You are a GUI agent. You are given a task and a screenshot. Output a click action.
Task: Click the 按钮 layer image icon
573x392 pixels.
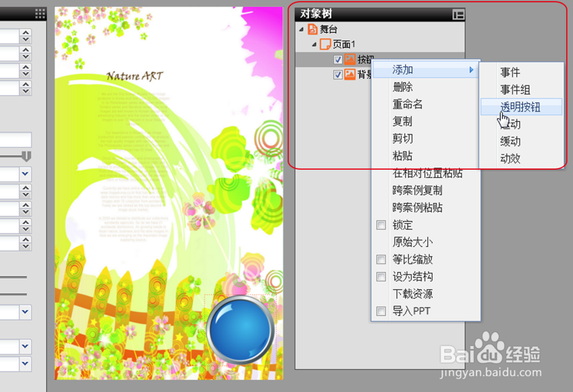point(350,59)
